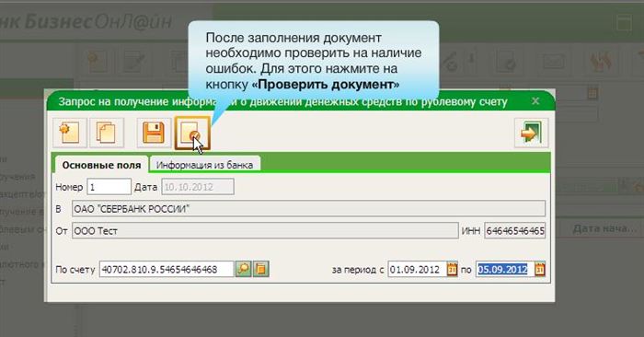Click the Проверить документ icon
The image size is (644, 337).
coord(192,133)
